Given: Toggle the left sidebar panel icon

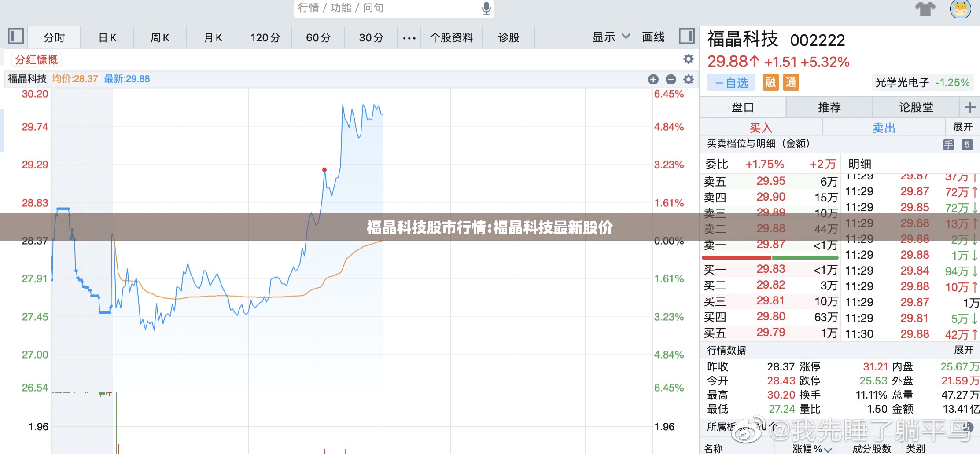Looking at the screenshot, I should coord(16,36).
